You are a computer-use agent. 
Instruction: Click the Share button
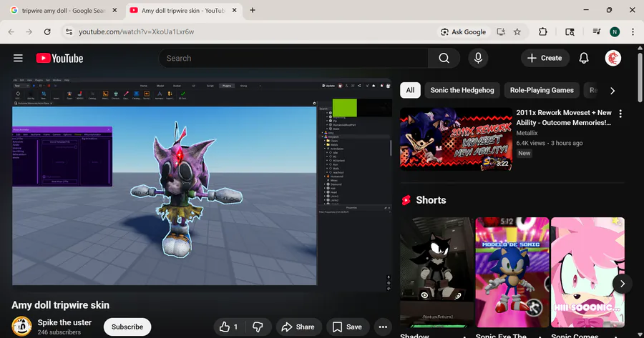[298, 327]
